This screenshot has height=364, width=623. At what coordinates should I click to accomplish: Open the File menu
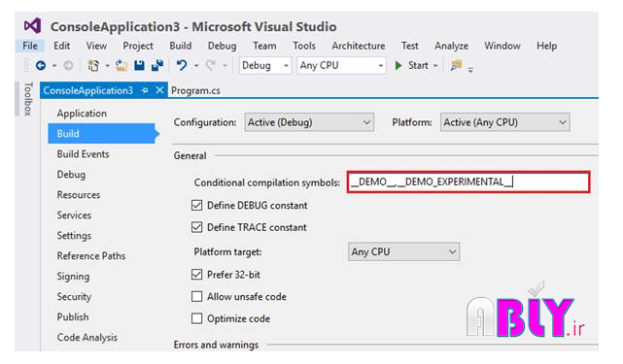tap(30, 46)
